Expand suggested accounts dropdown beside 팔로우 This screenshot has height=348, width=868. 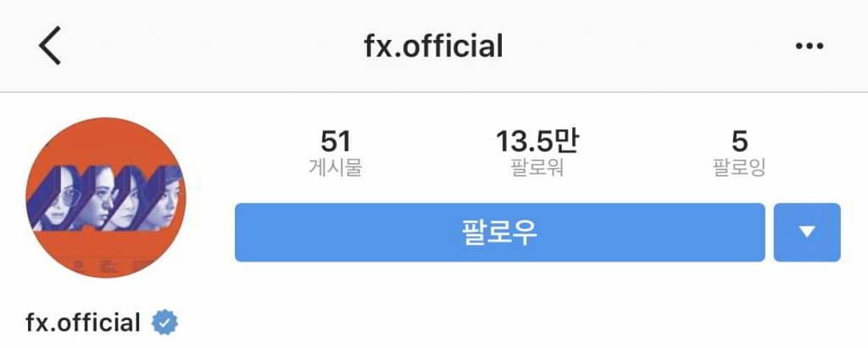(807, 233)
